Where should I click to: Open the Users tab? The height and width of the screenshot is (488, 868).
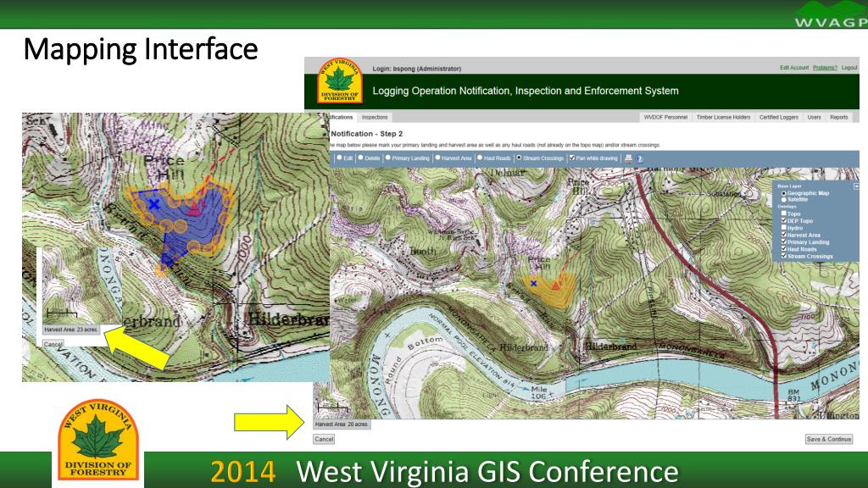[x=814, y=117]
